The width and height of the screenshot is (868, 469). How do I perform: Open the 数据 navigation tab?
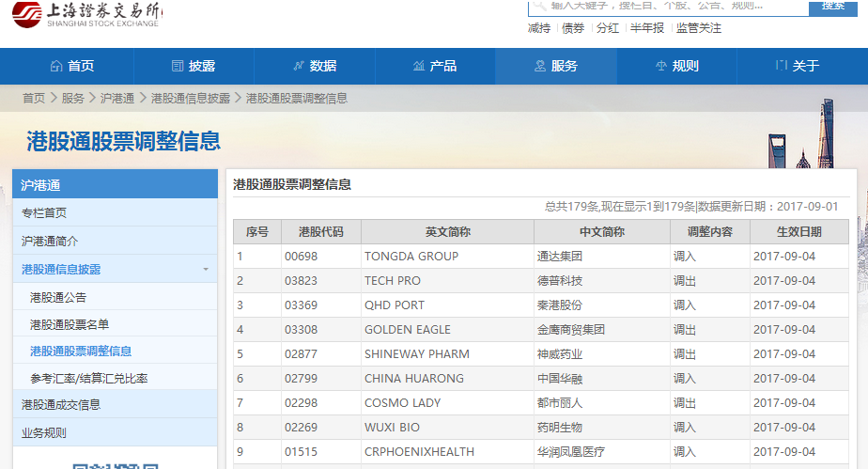[315, 66]
